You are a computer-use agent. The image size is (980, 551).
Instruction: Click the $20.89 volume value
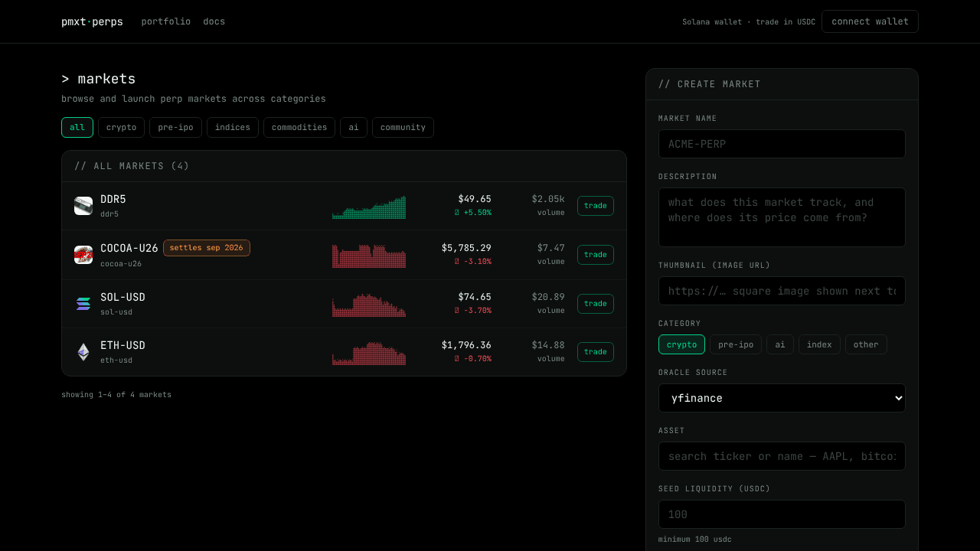click(x=548, y=297)
